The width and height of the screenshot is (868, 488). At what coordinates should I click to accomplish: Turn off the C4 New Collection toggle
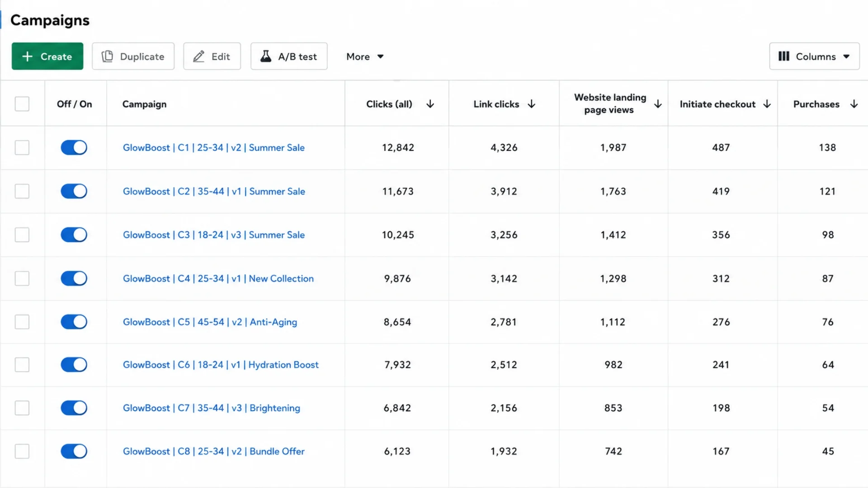pos(74,278)
